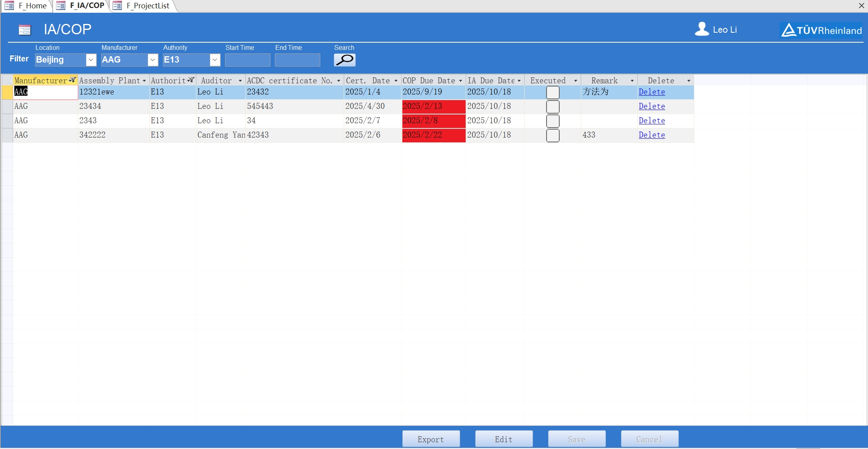Open the Delete column header dropdown
Image resolution: width=868 pixels, height=449 pixels.
689,81
